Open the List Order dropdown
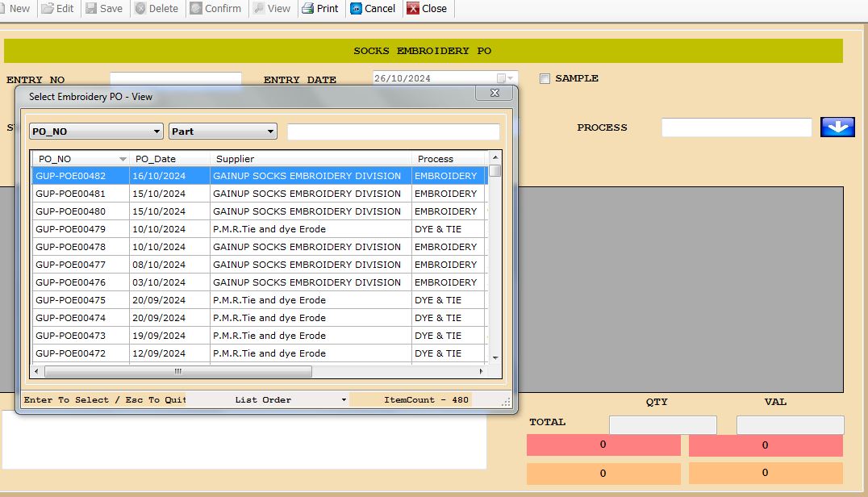 [344, 400]
